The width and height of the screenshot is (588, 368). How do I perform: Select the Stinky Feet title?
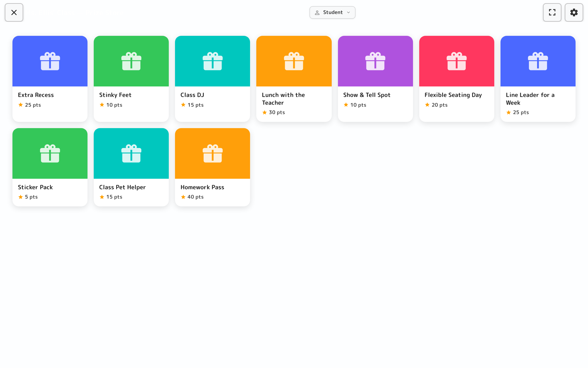[x=115, y=95]
